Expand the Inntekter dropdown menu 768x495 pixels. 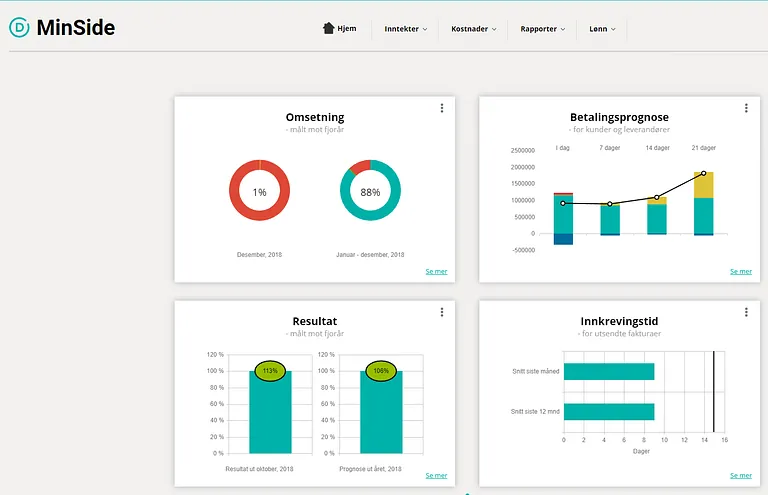[406, 29]
